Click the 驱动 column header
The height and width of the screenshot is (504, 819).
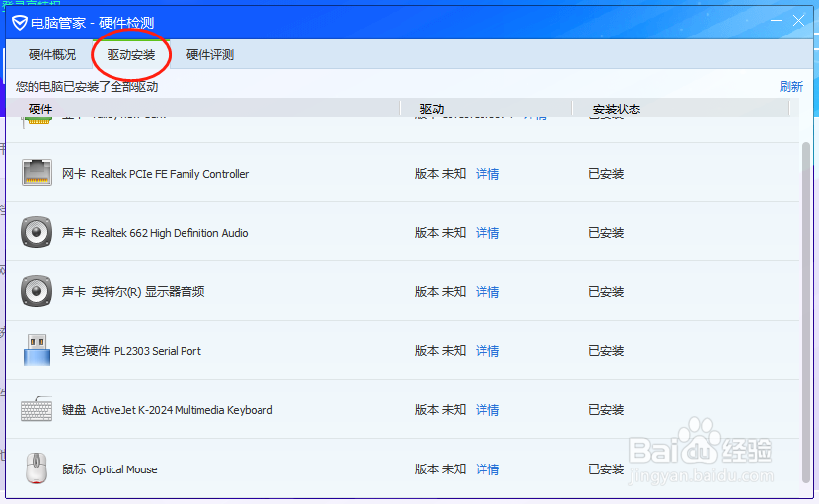click(x=432, y=108)
